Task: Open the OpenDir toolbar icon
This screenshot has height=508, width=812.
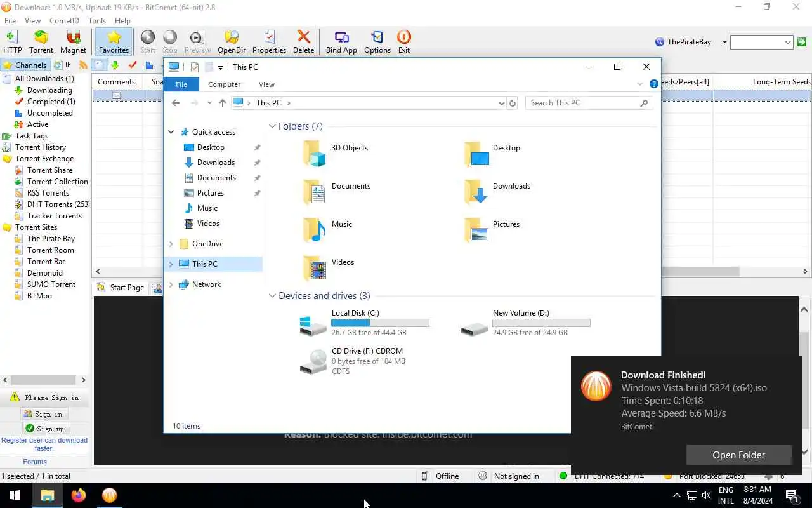Action: (x=232, y=42)
